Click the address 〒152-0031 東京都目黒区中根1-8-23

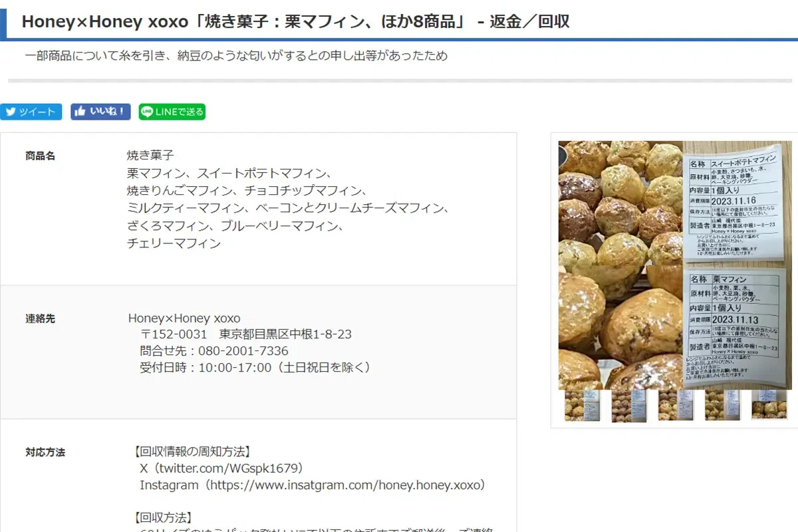point(245,334)
